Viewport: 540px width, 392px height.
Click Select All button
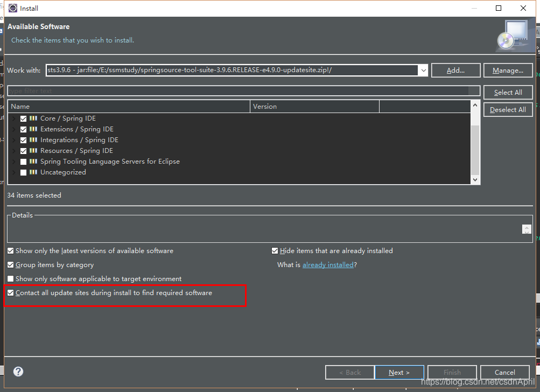pyautogui.click(x=508, y=92)
